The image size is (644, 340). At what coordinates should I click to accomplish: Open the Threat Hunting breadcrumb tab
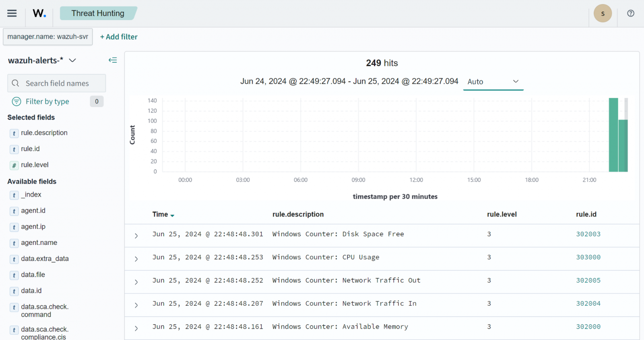(x=98, y=13)
